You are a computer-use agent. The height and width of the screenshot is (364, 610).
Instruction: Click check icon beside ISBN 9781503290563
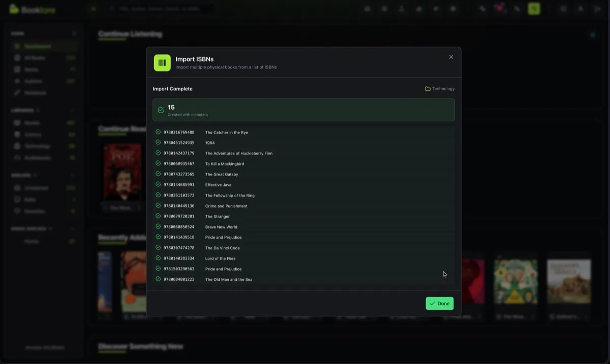(158, 269)
